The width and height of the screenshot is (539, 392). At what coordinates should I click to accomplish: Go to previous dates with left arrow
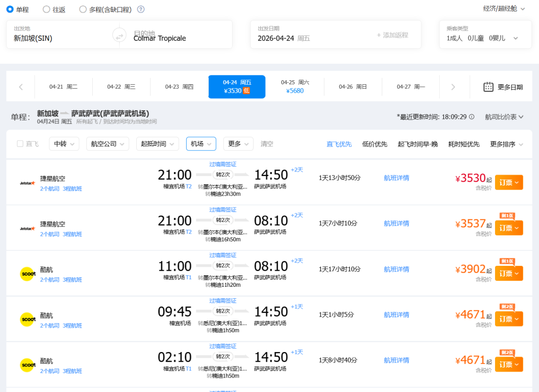21,87
